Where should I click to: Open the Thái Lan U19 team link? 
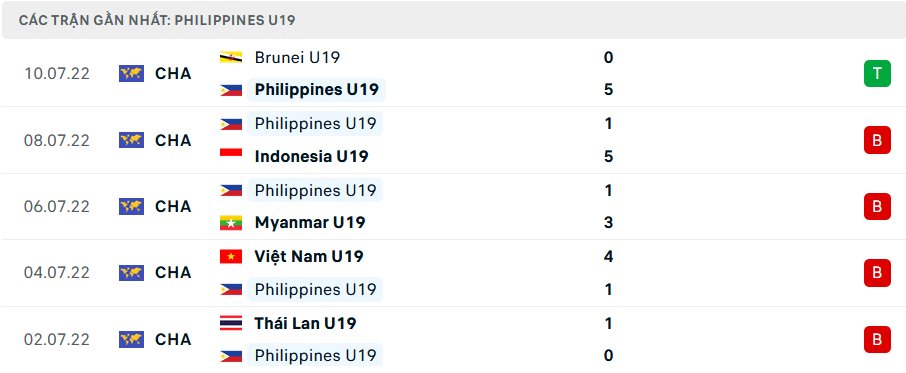pyautogui.click(x=305, y=323)
